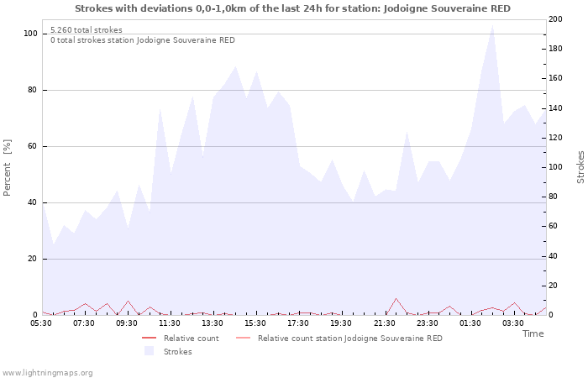Click the chart title text
This screenshot has height=378, width=588.
[291, 8]
